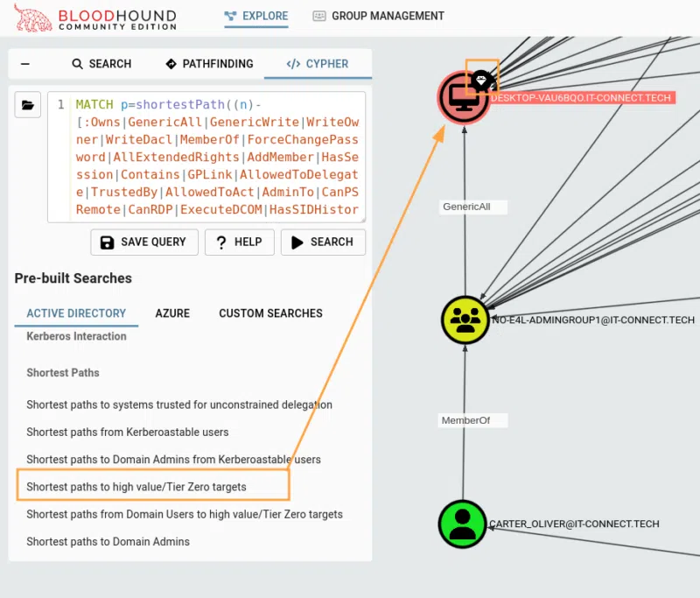Click the map icon next to EXPLORE
700x598 pixels.
(x=229, y=16)
